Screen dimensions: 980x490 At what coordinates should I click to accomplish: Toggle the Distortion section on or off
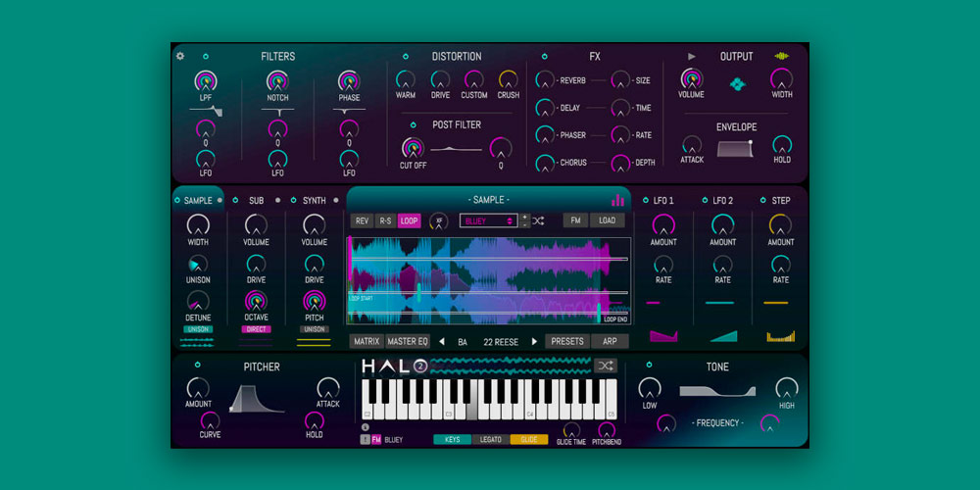(404, 57)
